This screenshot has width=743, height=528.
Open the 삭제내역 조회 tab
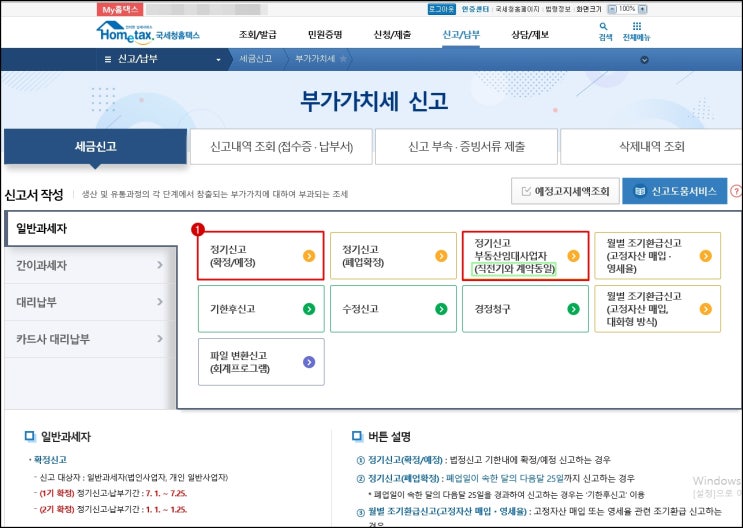[652, 147]
